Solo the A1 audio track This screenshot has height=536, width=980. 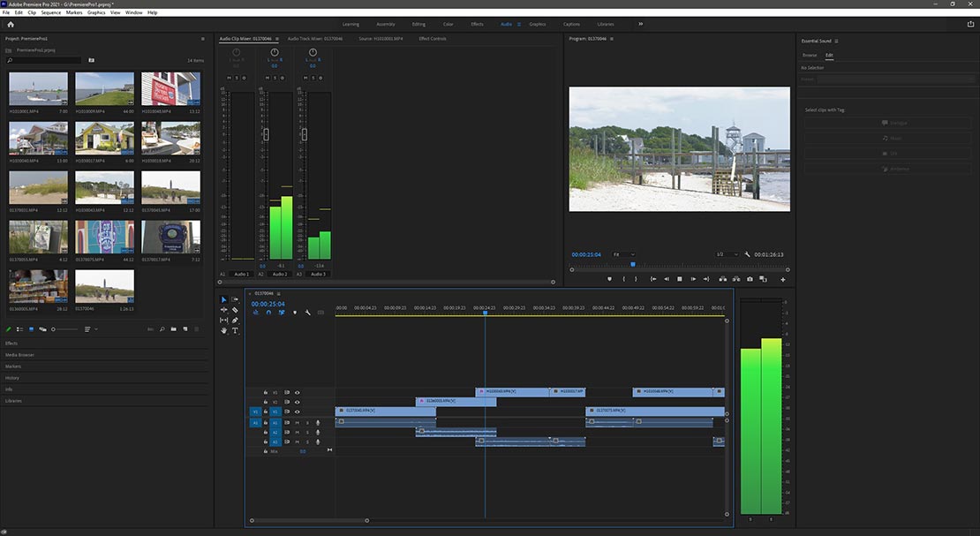(x=307, y=423)
